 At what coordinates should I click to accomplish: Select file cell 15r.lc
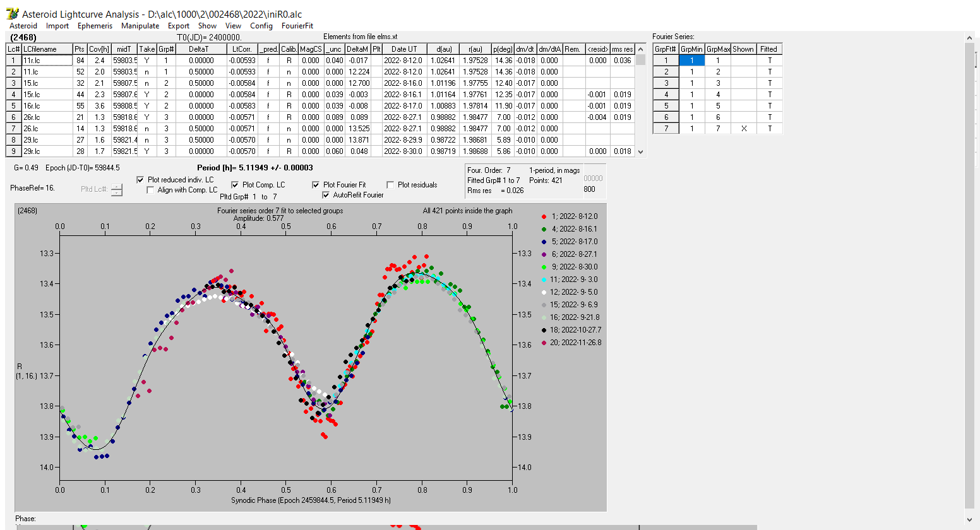pos(47,95)
